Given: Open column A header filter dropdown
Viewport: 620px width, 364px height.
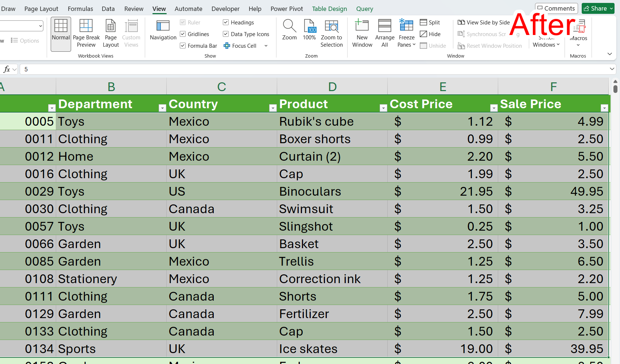Looking at the screenshot, I should coord(52,108).
